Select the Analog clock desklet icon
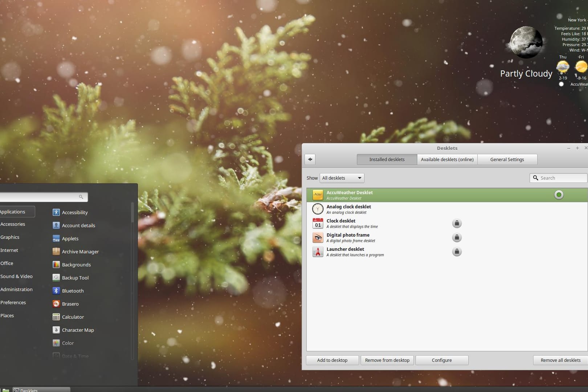Image resolution: width=588 pixels, height=392 pixels. tap(318, 209)
